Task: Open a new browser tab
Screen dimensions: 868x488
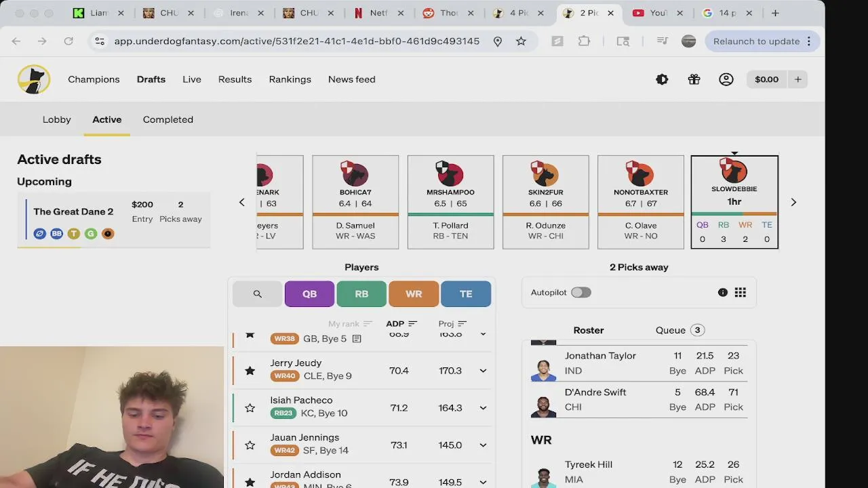Action: (775, 13)
